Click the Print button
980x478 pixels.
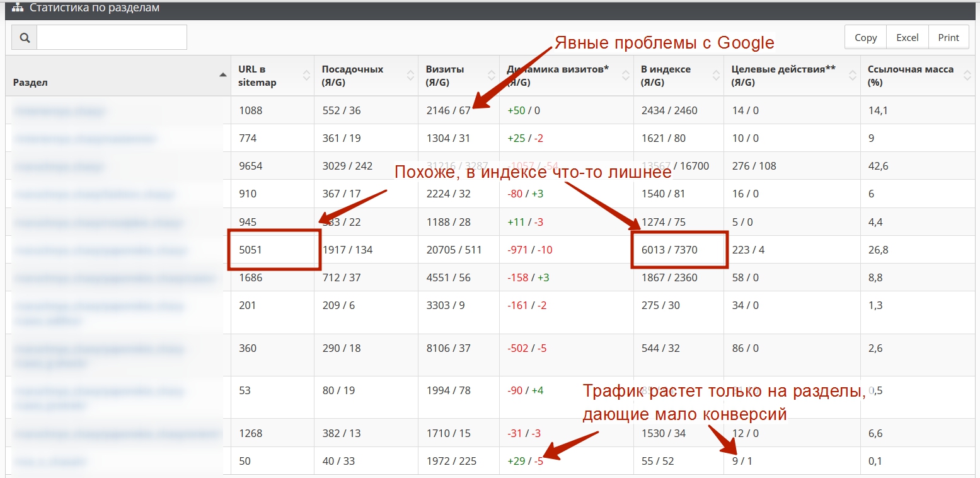click(x=948, y=37)
